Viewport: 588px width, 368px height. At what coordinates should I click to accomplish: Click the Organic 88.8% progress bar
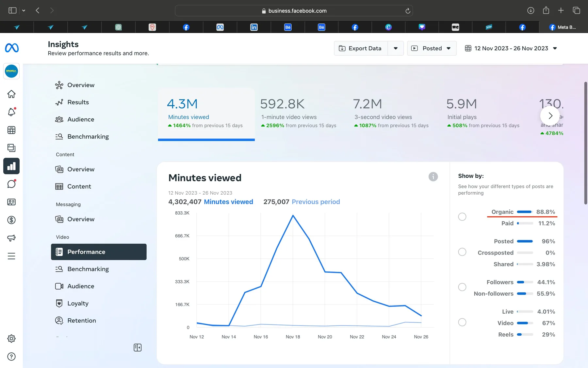pyautogui.click(x=525, y=212)
